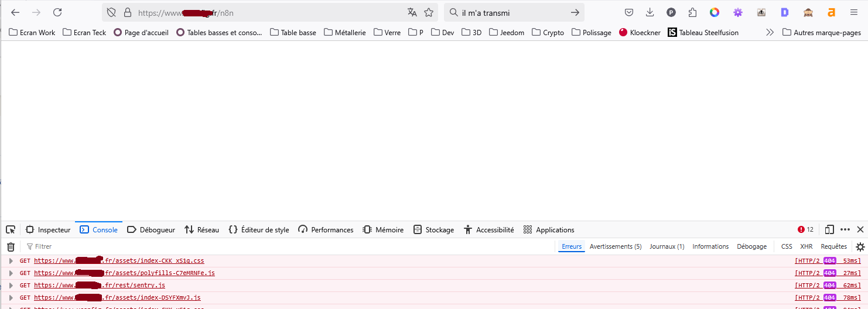868x309 pixels.
Task: Switch to the Éditeur de style tab
Action: tap(259, 230)
